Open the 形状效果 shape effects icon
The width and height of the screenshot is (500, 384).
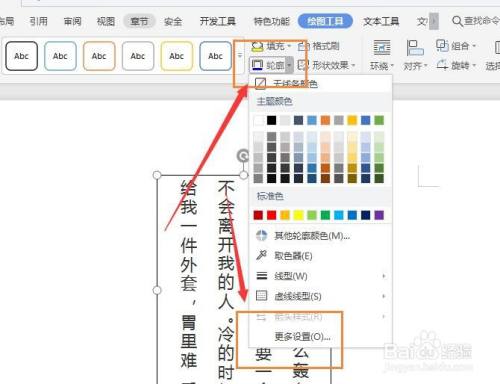pyautogui.click(x=303, y=65)
